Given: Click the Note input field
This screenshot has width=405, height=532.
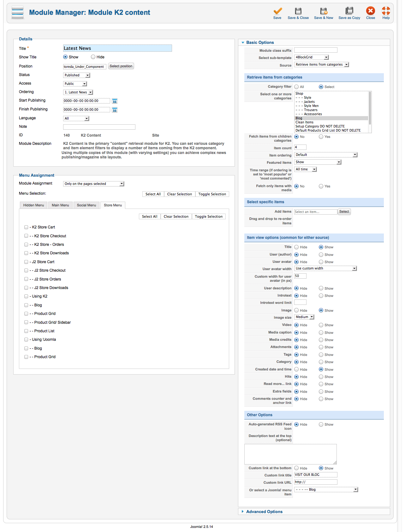Looking at the screenshot, I should coord(99,127).
